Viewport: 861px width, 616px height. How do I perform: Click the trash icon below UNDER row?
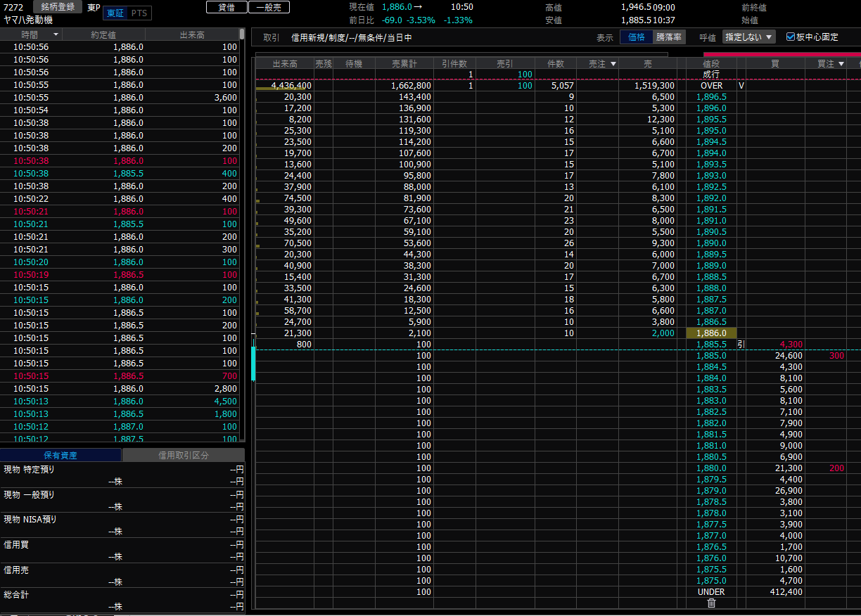(x=711, y=603)
